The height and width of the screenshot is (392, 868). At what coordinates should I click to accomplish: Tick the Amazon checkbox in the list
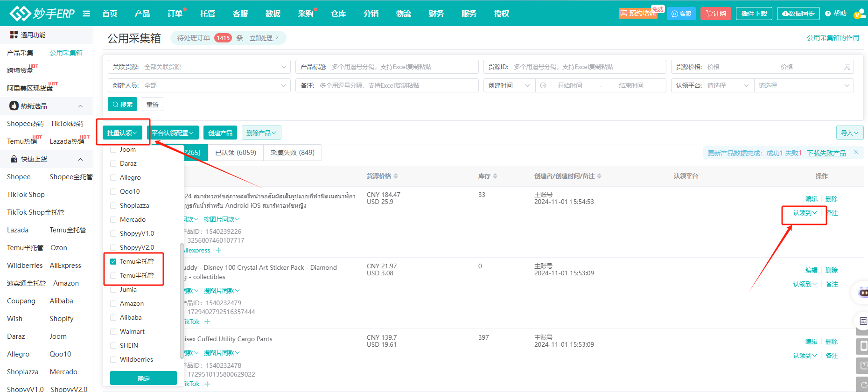113,303
